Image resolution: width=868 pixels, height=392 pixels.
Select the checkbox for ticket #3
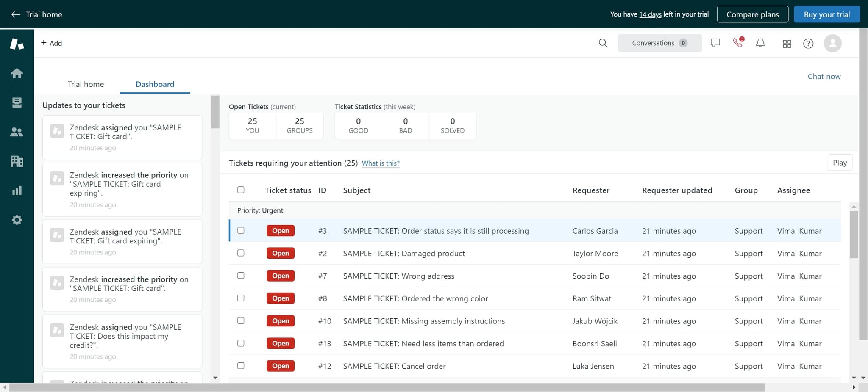tap(241, 230)
